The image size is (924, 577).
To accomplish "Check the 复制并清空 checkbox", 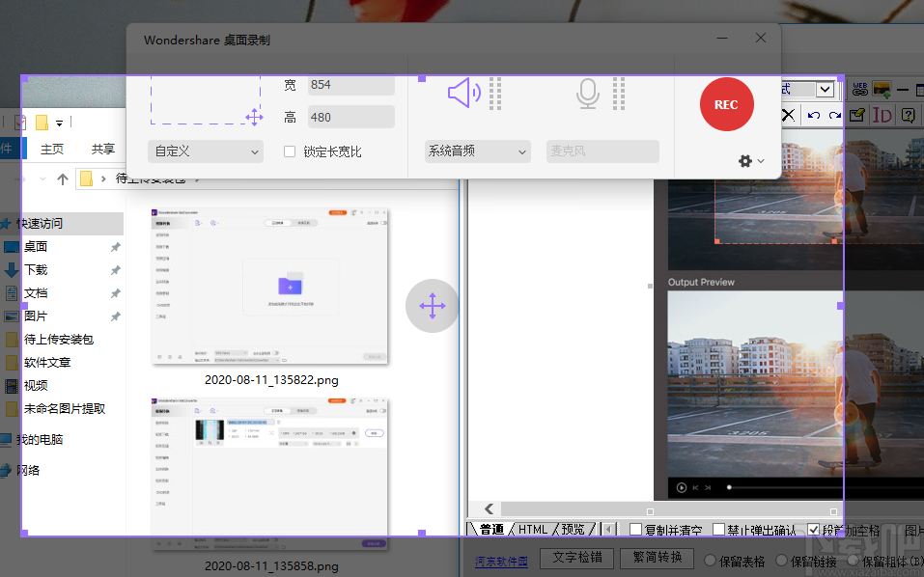I will tap(635, 530).
